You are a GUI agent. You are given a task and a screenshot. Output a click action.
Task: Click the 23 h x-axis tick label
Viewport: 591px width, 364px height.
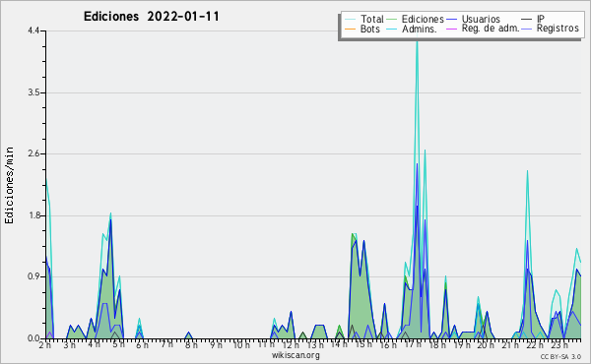(558, 345)
